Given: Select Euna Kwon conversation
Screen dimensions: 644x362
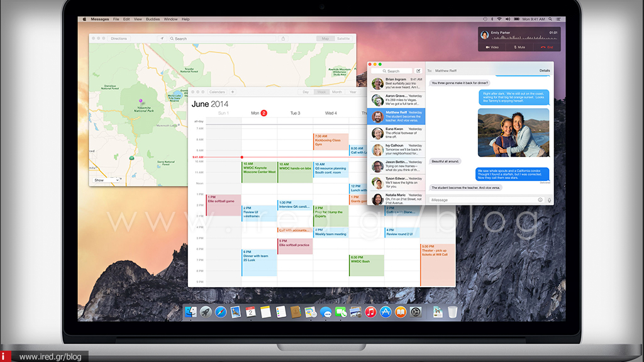Looking at the screenshot, I should pyautogui.click(x=396, y=133).
